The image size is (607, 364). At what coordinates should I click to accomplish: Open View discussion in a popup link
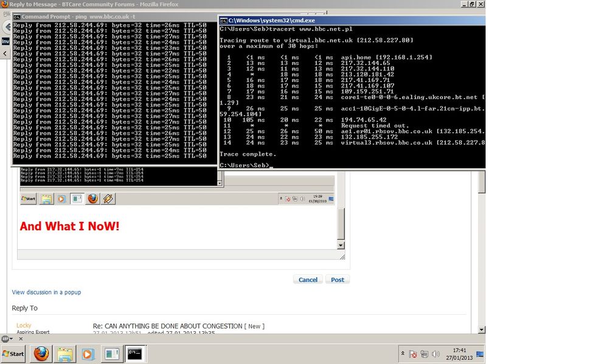point(46,292)
